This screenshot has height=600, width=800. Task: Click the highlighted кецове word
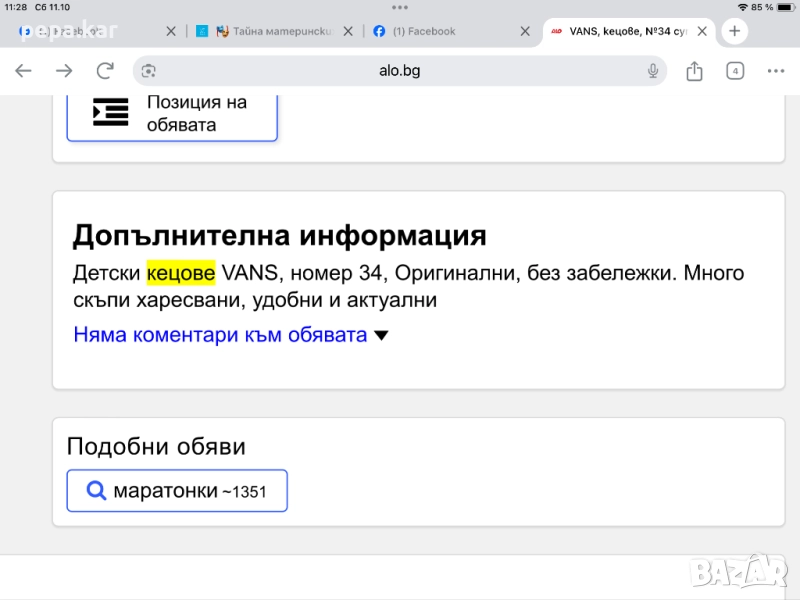tap(181, 273)
